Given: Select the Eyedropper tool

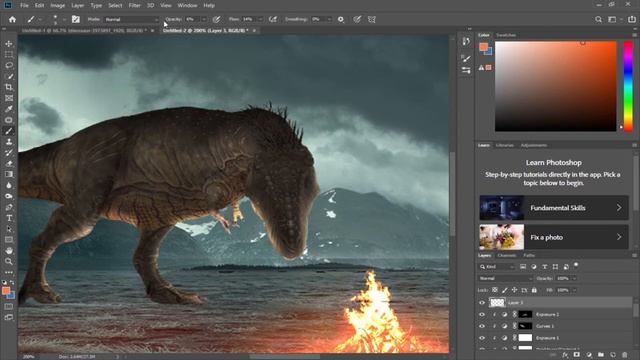Looking at the screenshot, I should [9, 109].
